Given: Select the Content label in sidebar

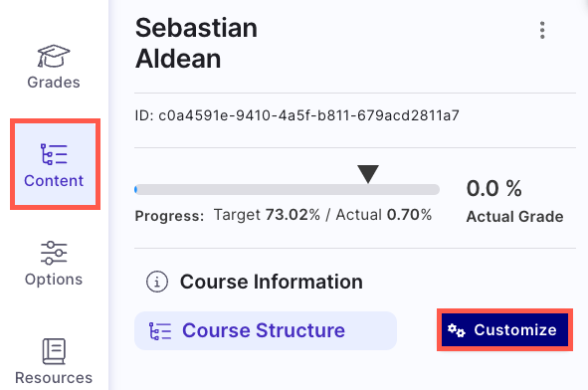Looking at the screenshot, I should [54, 181].
